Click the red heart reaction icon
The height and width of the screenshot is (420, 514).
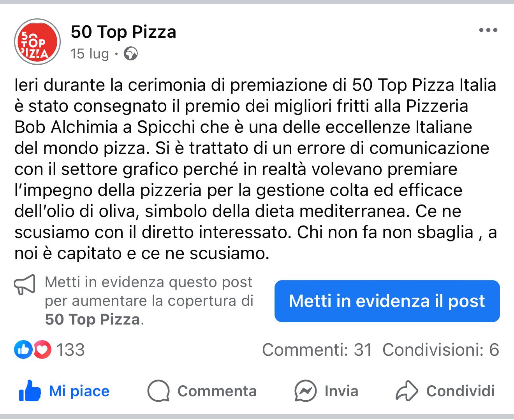[42, 350]
